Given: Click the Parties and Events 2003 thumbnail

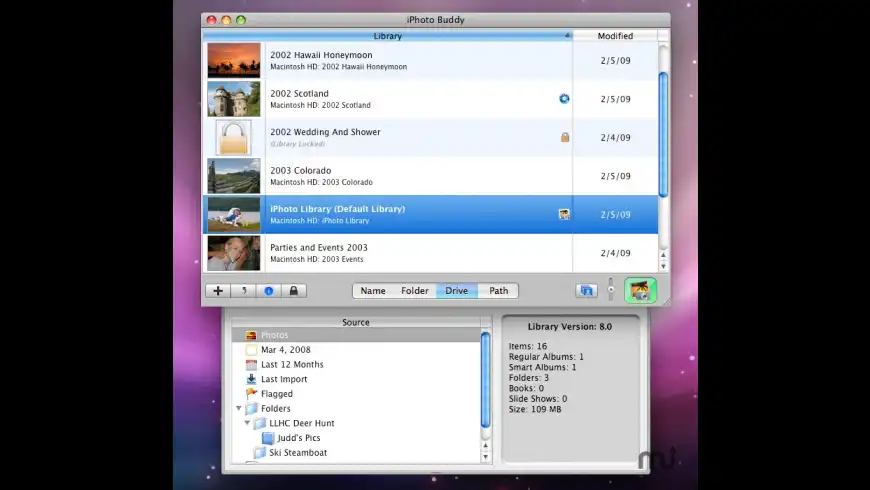Looking at the screenshot, I should [234, 253].
